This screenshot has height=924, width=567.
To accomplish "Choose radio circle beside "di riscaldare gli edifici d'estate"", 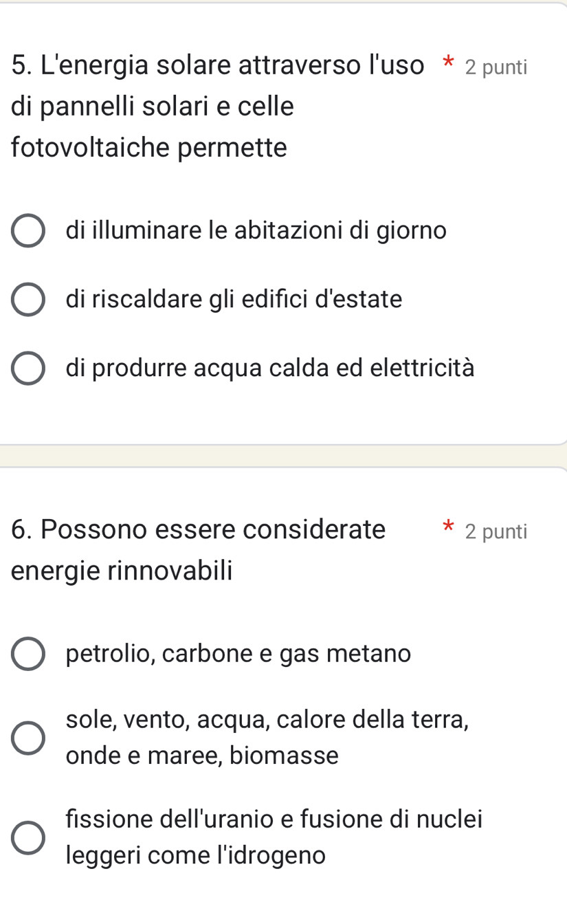I will click(x=28, y=300).
